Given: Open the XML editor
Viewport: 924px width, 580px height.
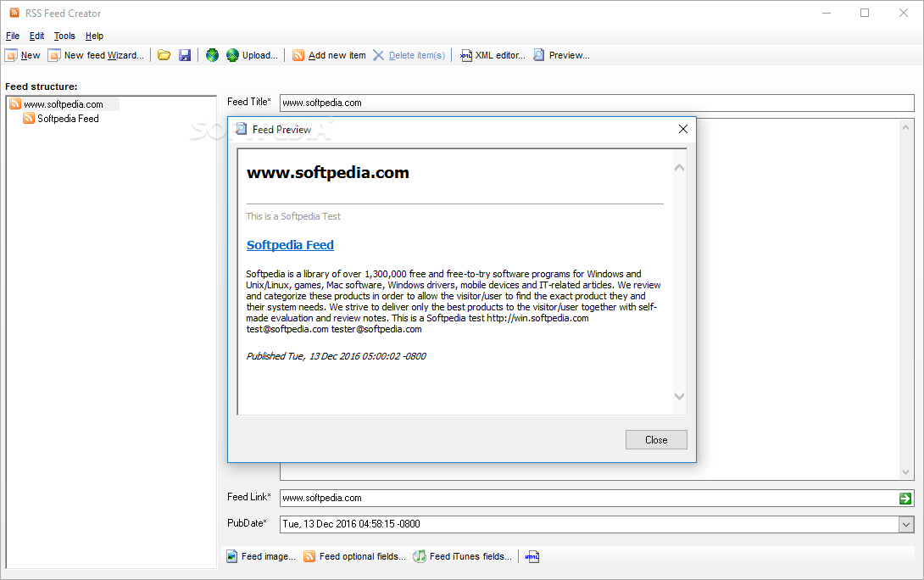Looking at the screenshot, I should (493, 55).
